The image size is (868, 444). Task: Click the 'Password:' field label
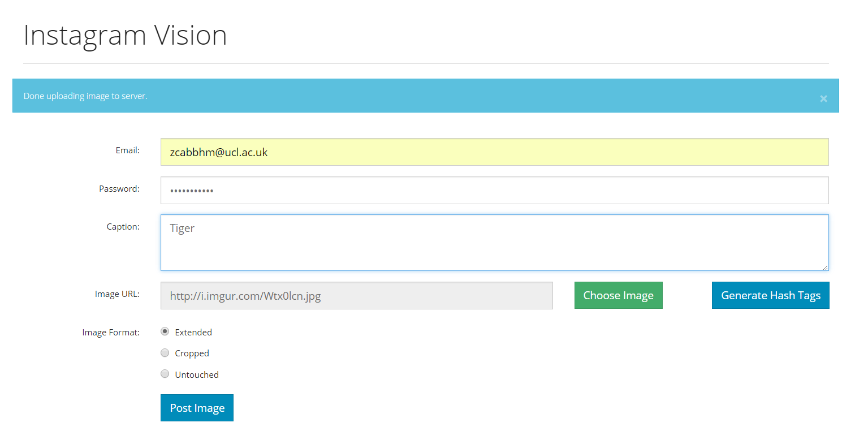(x=119, y=189)
